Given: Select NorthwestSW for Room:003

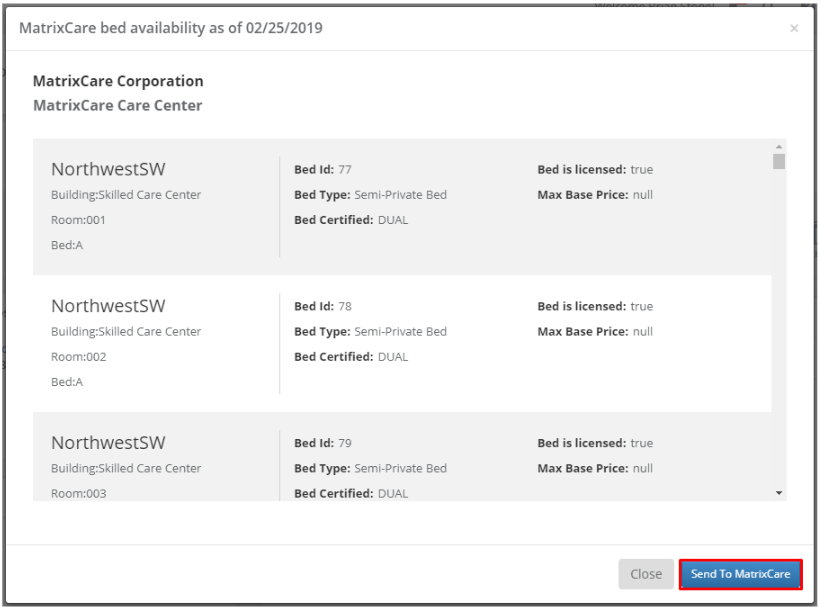Looking at the screenshot, I should point(108,443).
